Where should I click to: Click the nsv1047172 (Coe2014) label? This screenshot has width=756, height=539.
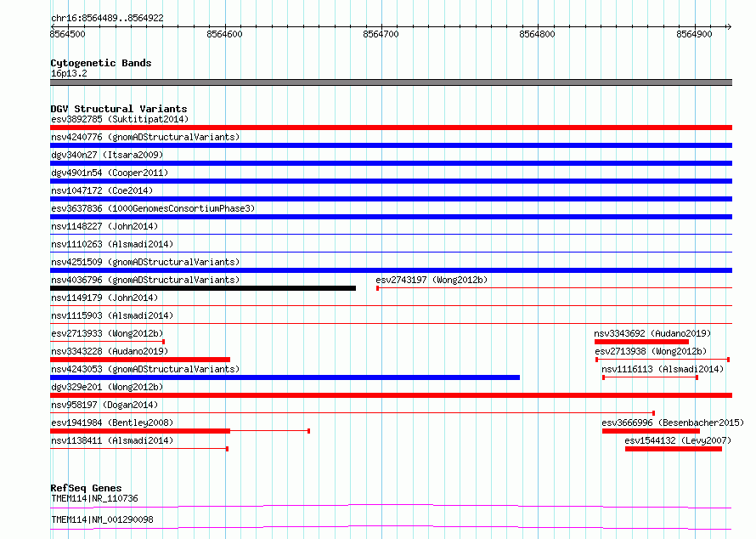pos(102,190)
